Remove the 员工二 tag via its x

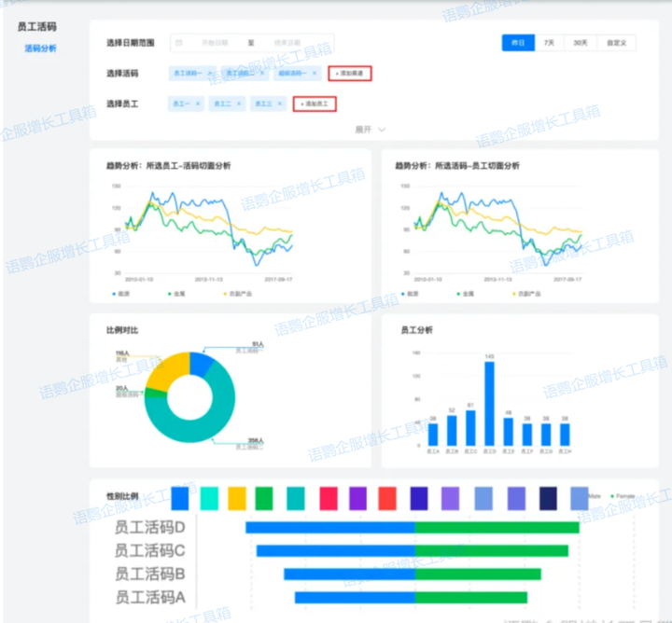pos(239,104)
